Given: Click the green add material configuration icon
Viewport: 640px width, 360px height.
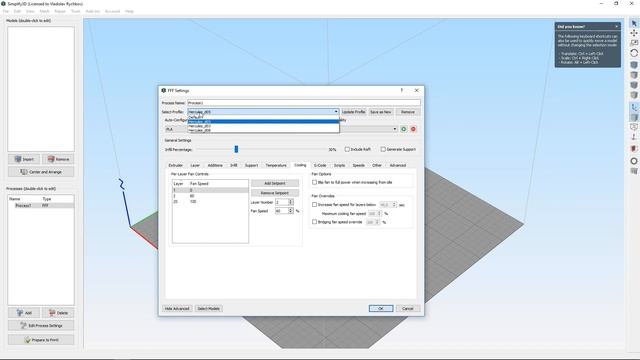Looking at the screenshot, I should tap(404, 129).
